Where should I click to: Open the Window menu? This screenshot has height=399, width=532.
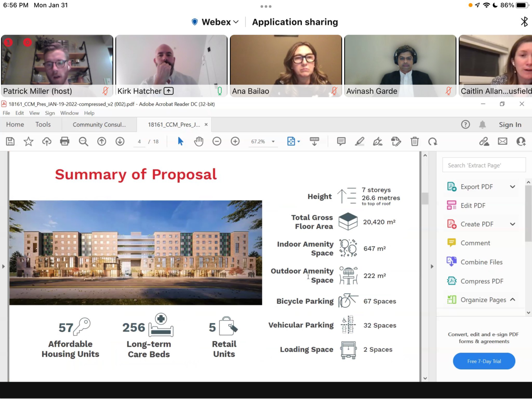[69, 113]
